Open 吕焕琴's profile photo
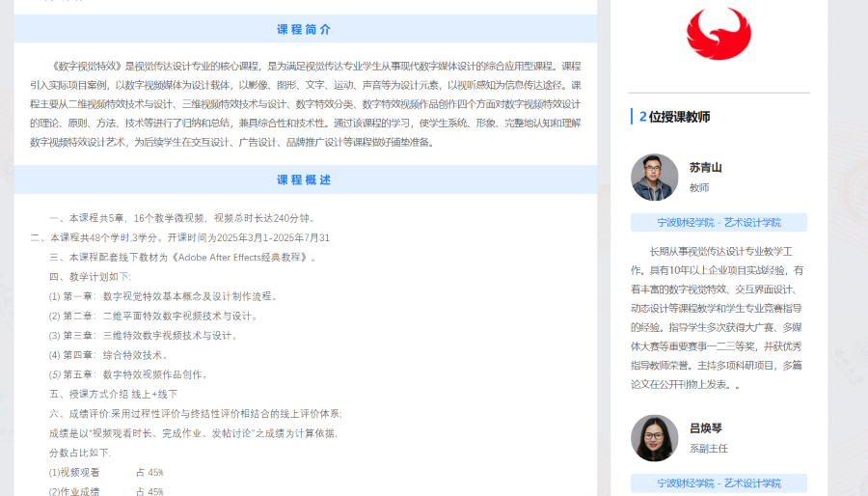Viewport: 868px width, 496px height. tap(655, 438)
